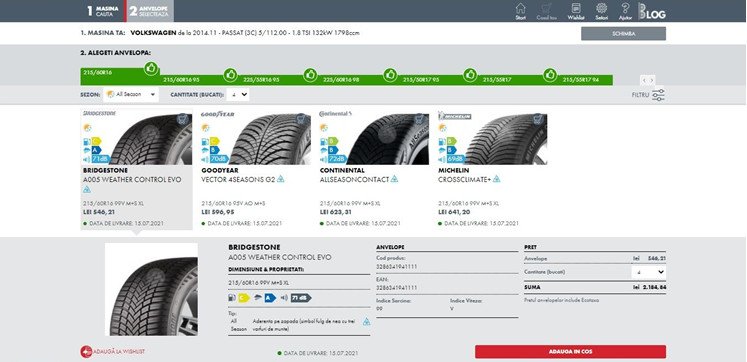Viewport: 747px width, 362px height.
Task: Click the 69dB noise label on Michelin card
Action: tap(455, 159)
